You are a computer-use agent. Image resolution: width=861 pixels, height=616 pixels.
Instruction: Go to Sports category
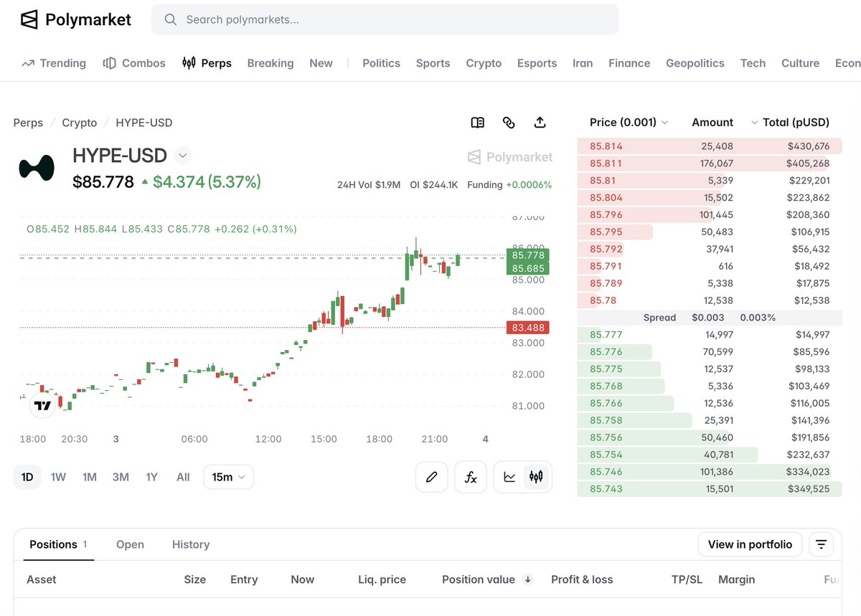433,63
